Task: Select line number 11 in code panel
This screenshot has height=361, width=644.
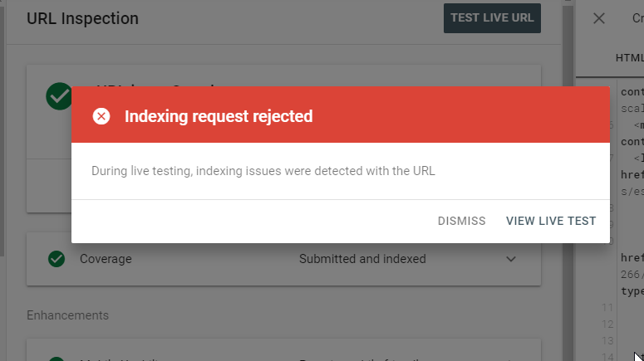Action: click(x=607, y=307)
